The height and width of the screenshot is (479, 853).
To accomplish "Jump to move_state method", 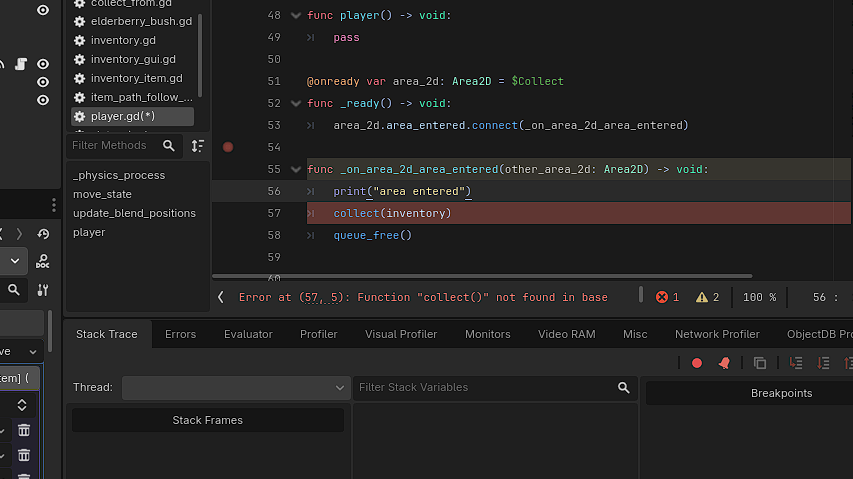I will [x=102, y=194].
